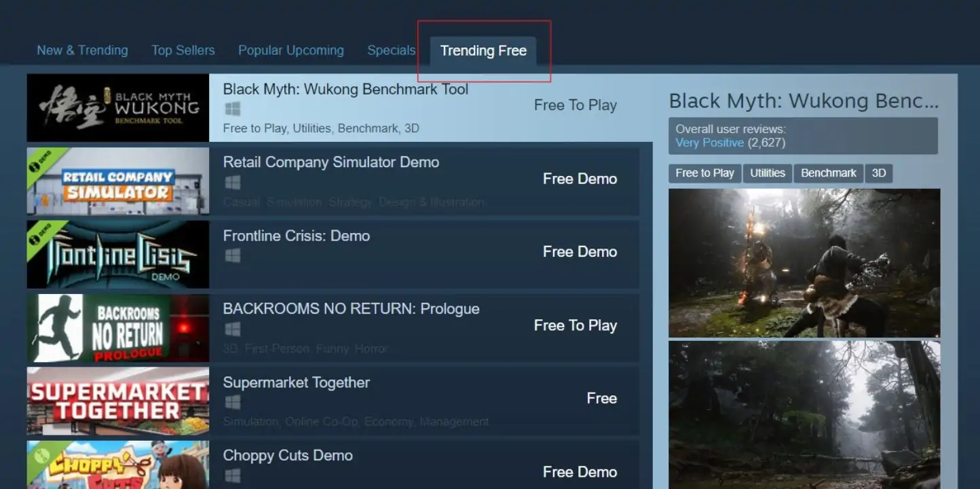Screen dimensions: 980x489
Task: Click the 3D tag
Action: (x=878, y=173)
